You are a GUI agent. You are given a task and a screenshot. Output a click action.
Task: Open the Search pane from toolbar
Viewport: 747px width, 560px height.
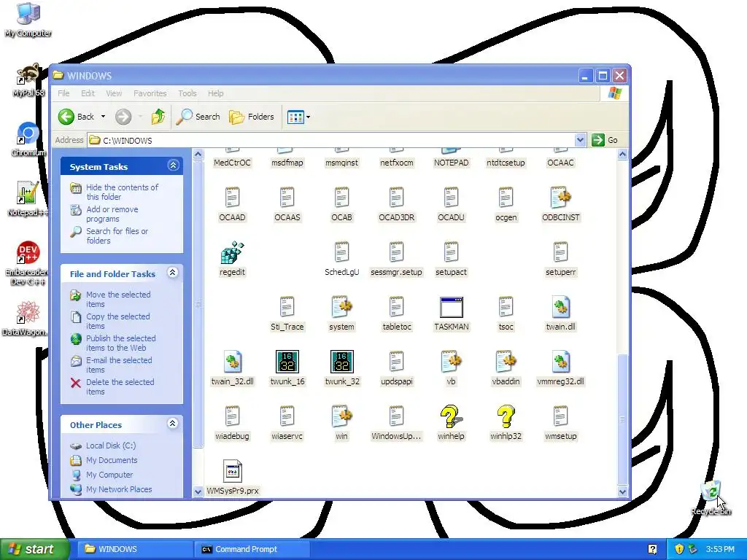coord(198,117)
